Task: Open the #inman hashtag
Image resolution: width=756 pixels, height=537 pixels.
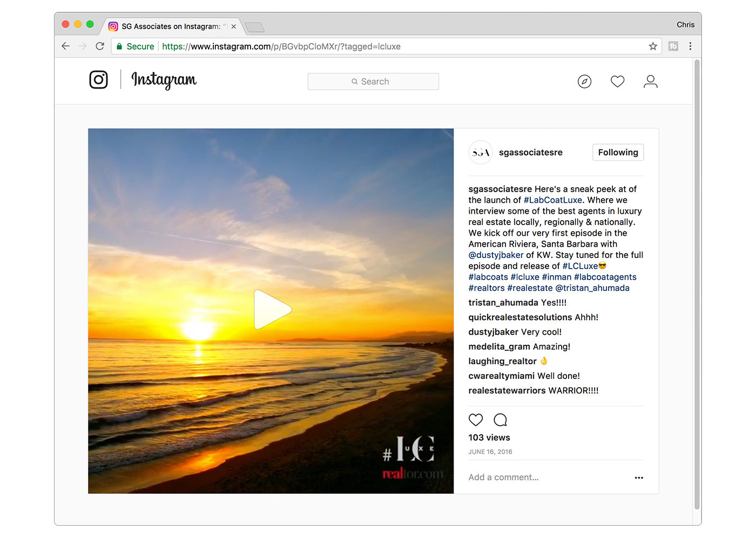Action: click(556, 277)
